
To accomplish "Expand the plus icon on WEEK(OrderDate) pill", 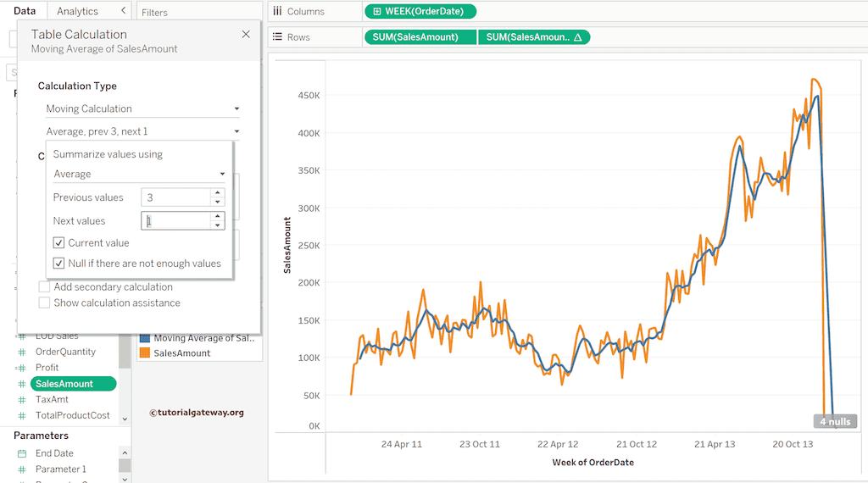I will click(x=377, y=12).
